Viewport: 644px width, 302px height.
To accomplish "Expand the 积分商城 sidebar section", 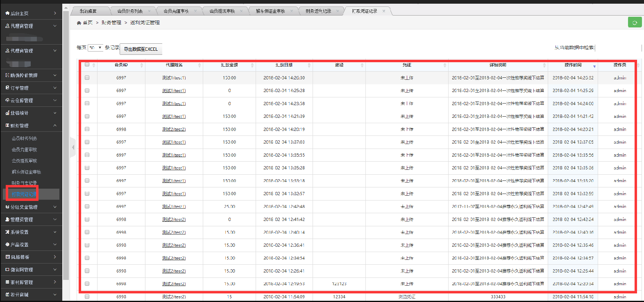I will [x=55, y=295].
